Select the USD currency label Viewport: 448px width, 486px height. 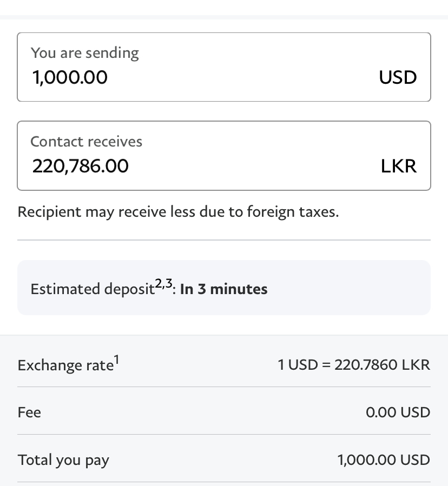coord(398,77)
